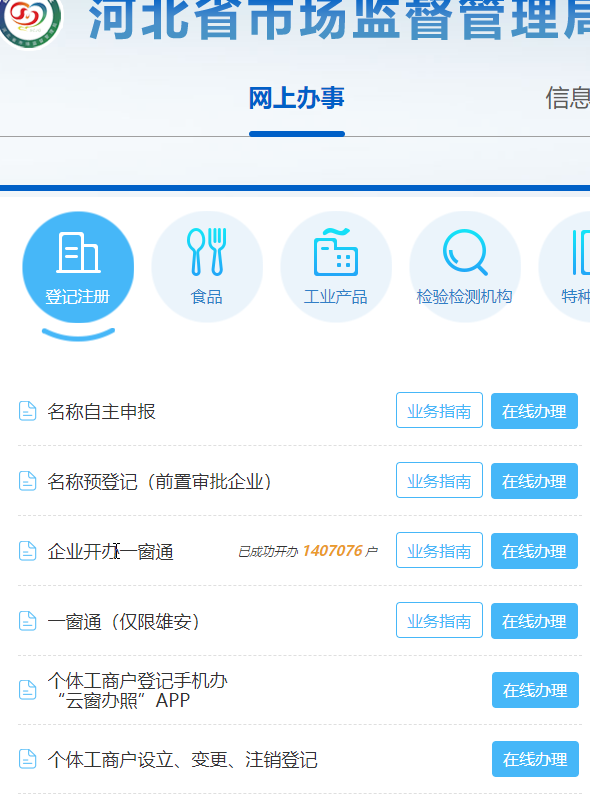This screenshot has height=805, width=590.
Task: Click document icon beside 一窗通（仅限雄安）
Action: tap(27, 621)
